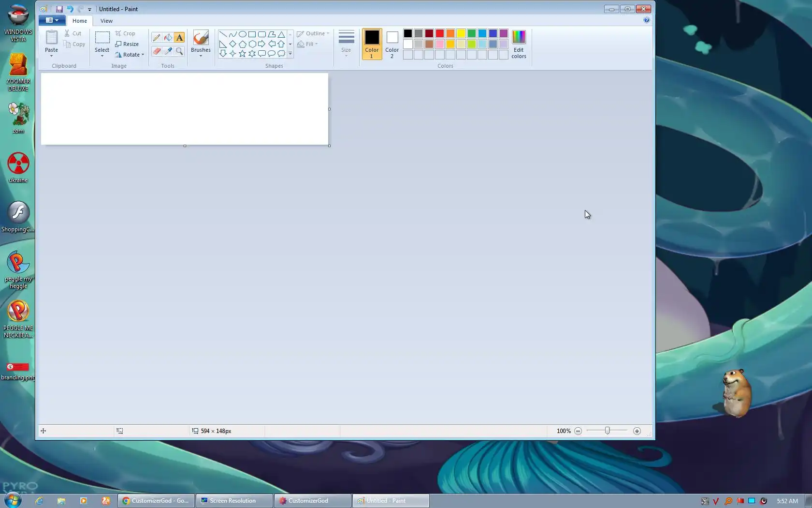Select the Text tool
The image size is (812, 508).
179,37
